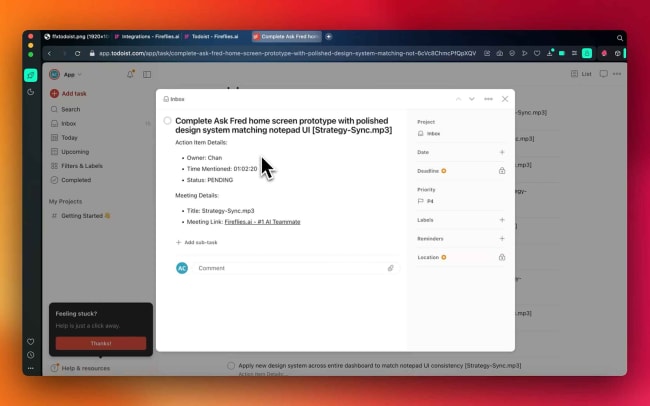Click the browser tab search magnifier
Image resolution: width=650 pixels, height=406 pixels.
tap(620, 38)
